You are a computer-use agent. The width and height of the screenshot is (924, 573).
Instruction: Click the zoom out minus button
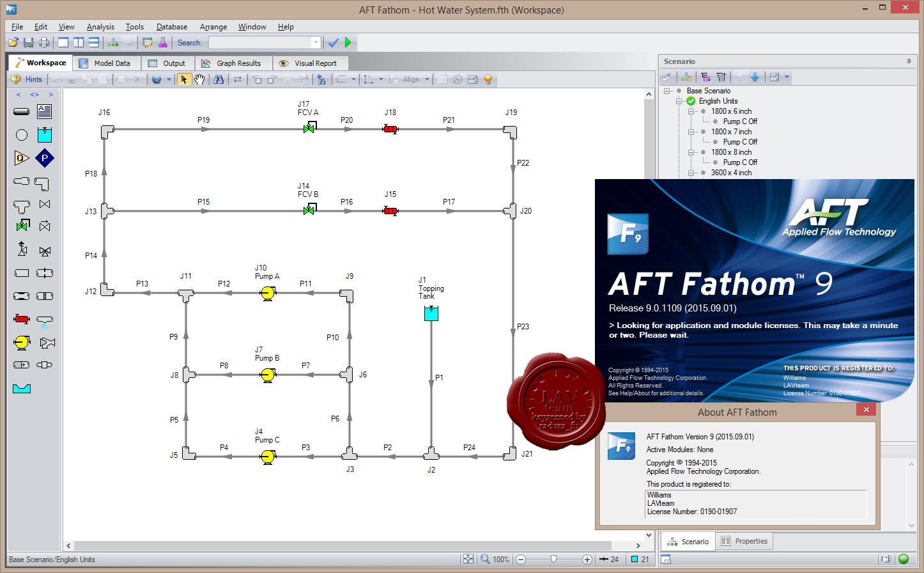coord(521,559)
